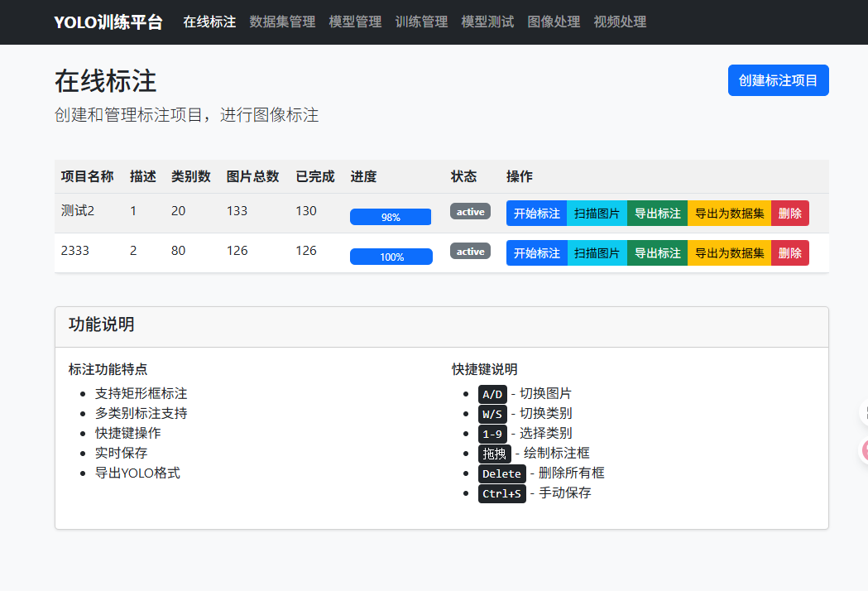Screen dimensions: 868x591
Task: Open the 模型测试 page
Action: point(487,22)
